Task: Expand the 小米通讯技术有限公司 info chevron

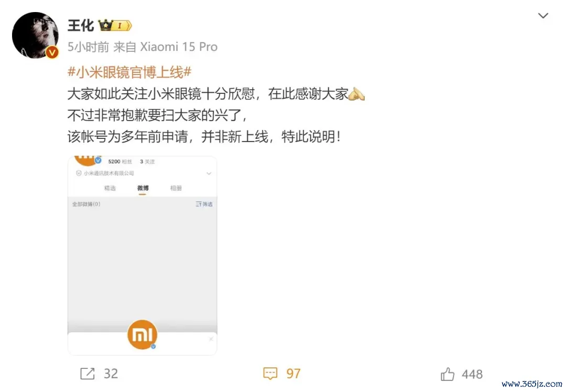Action: (209, 173)
